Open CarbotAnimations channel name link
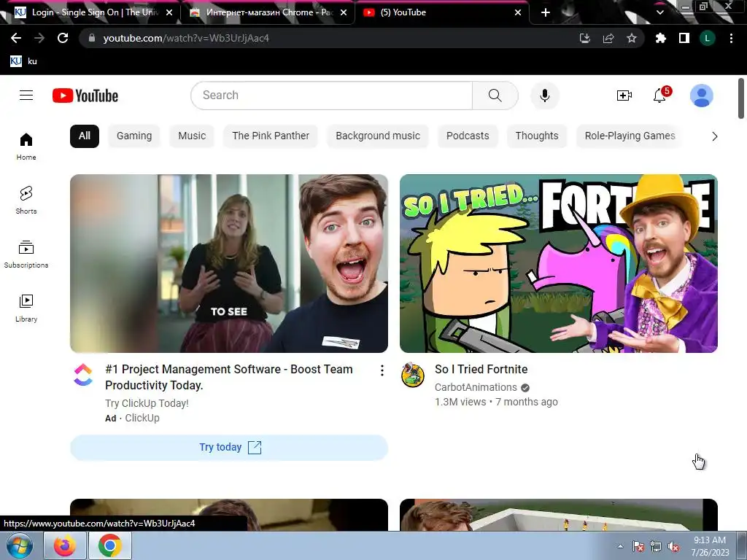Viewport: 747px width, 560px height. [x=476, y=388]
